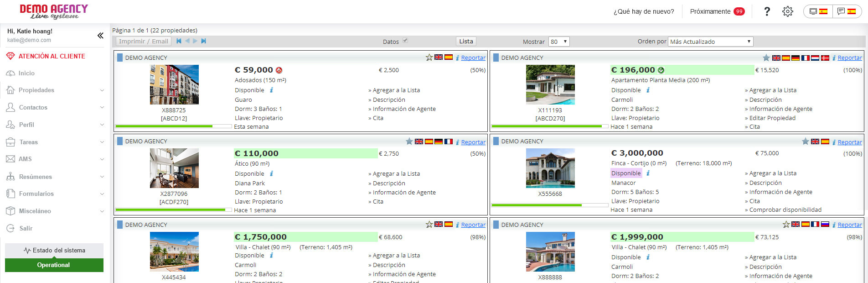Expand the Propiedades menu chevron
Viewport: 868px width, 283px height.
(102, 90)
